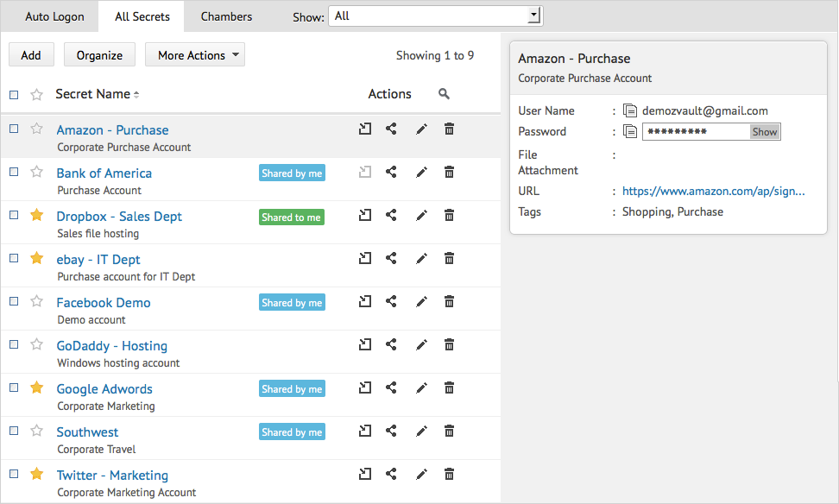Click auto-login icon for GoDaddy - Hosting

[365, 344]
